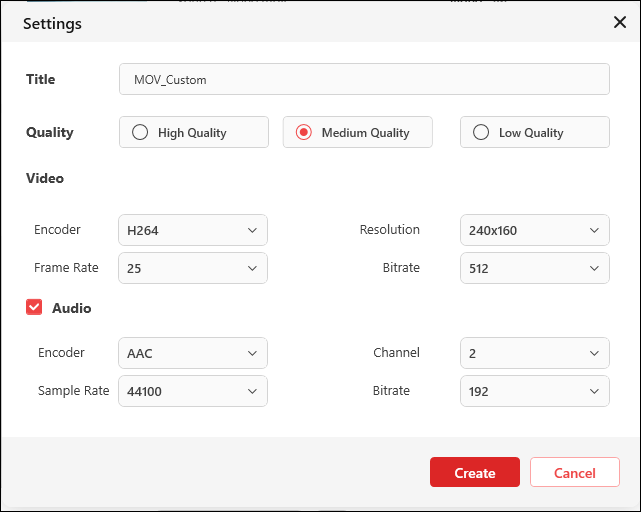The height and width of the screenshot is (512, 641).
Task: Expand the video Bitrate 512 dropdown
Action: [x=534, y=268]
